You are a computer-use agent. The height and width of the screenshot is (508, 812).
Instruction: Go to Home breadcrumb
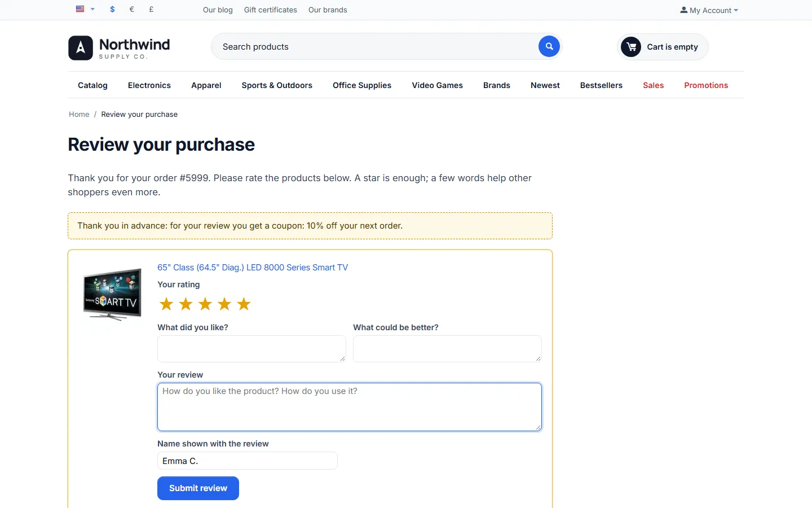pos(79,114)
